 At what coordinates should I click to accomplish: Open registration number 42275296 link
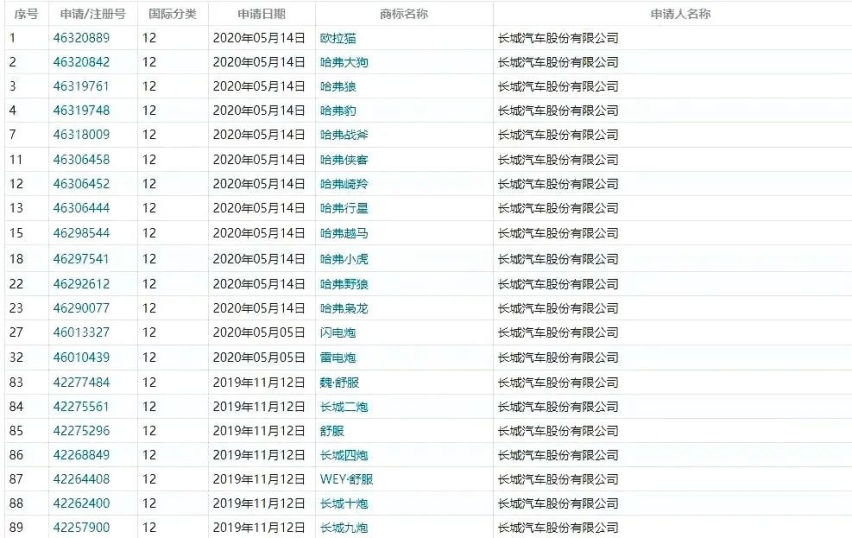pos(81,430)
